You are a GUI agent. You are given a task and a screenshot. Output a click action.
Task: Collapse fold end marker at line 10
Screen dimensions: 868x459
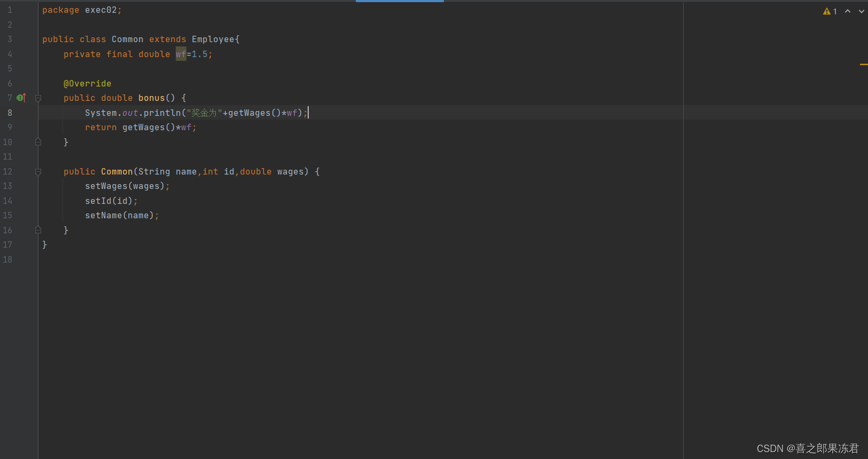[38, 142]
